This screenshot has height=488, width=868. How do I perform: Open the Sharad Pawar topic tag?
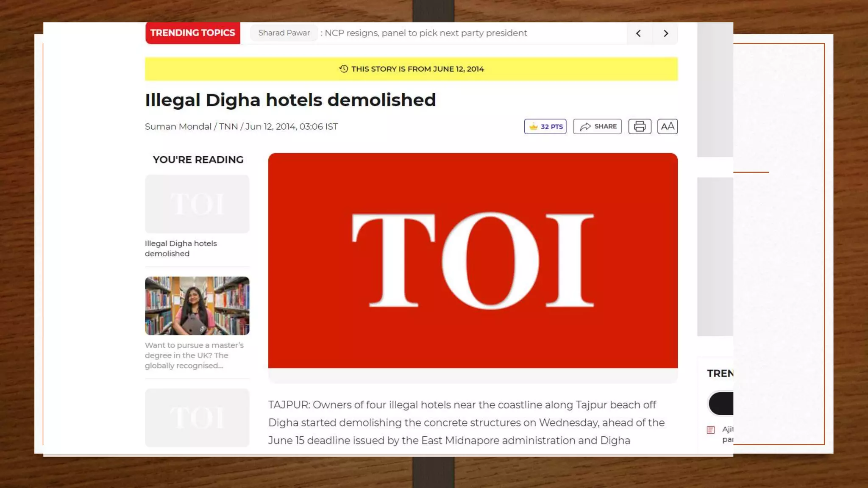point(284,33)
